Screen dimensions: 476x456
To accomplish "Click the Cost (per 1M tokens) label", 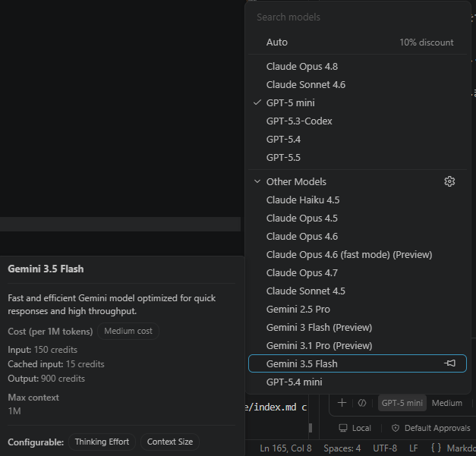I will [x=50, y=332].
